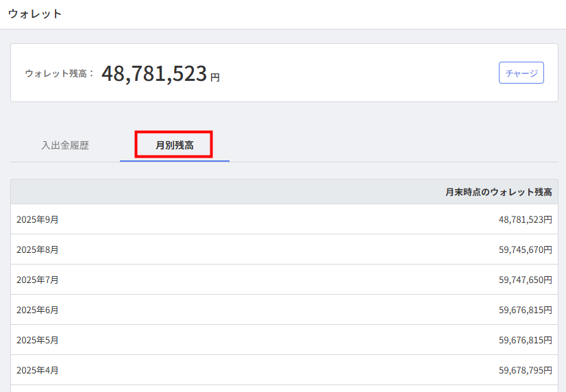Viewport: 566px width, 392px height.
Task: Select the 2025年8月 row label
Action: point(38,249)
